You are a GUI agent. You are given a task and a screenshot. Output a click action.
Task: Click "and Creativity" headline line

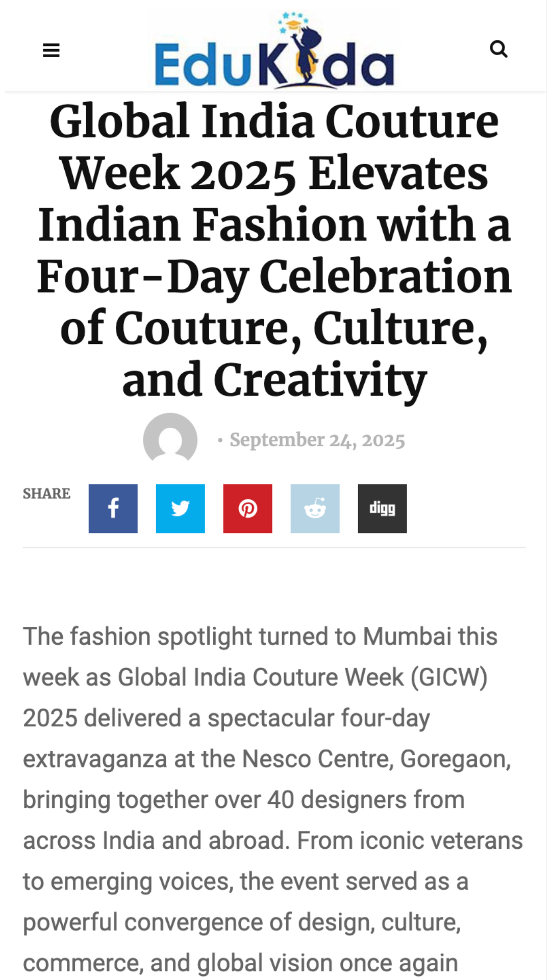click(274, 380)
